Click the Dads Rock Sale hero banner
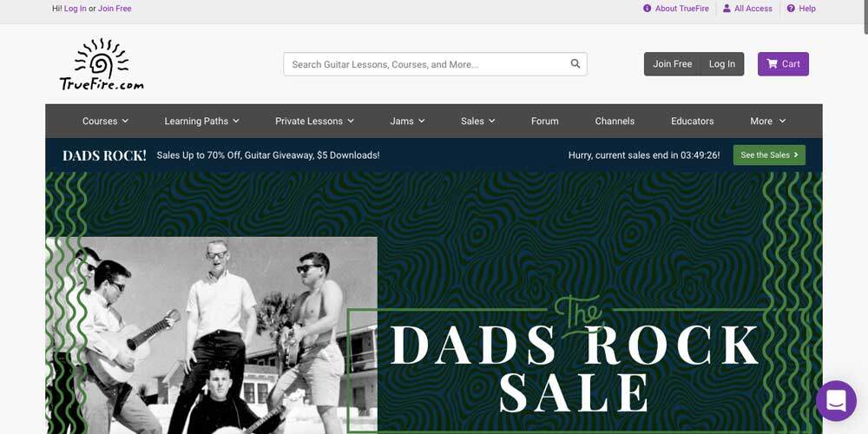 [434, 303]
